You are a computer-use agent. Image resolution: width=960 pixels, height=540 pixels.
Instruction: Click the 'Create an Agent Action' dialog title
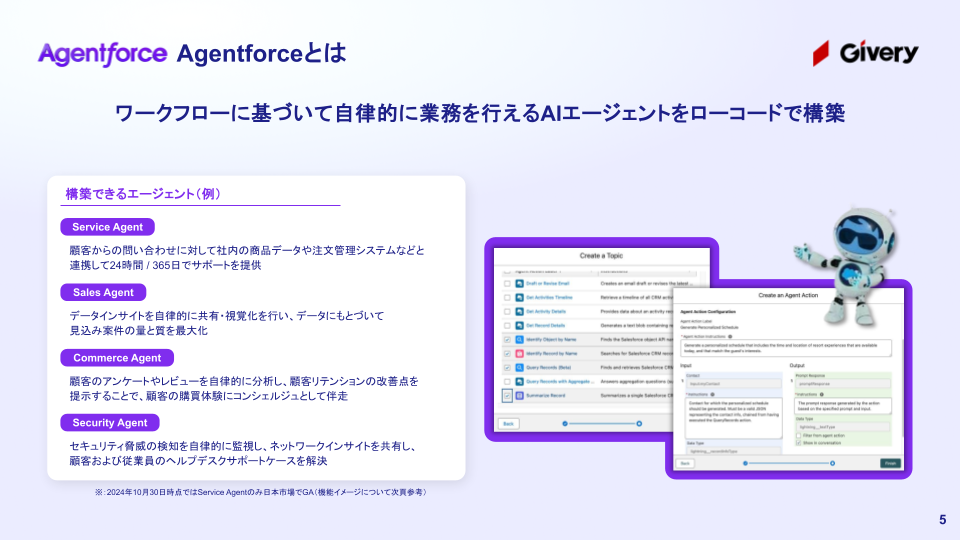(x=788, y=295)
